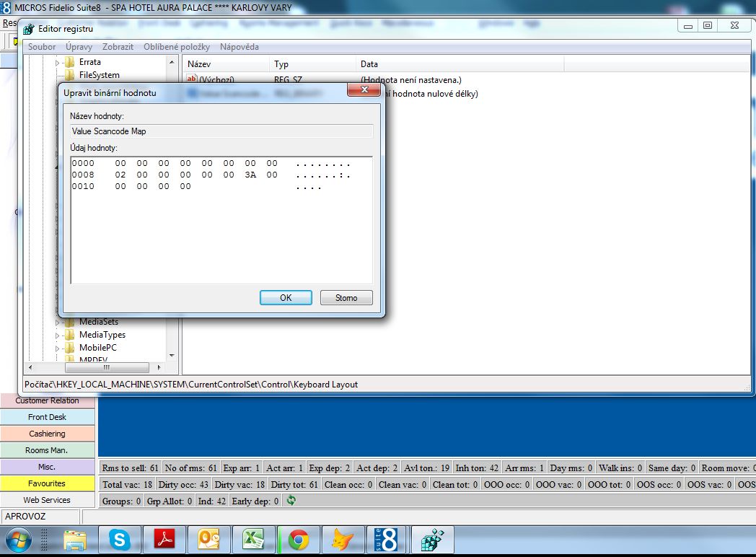756x557 pixels.
Task: Expand the MediaSets tree node
Action: pos(58,322)
